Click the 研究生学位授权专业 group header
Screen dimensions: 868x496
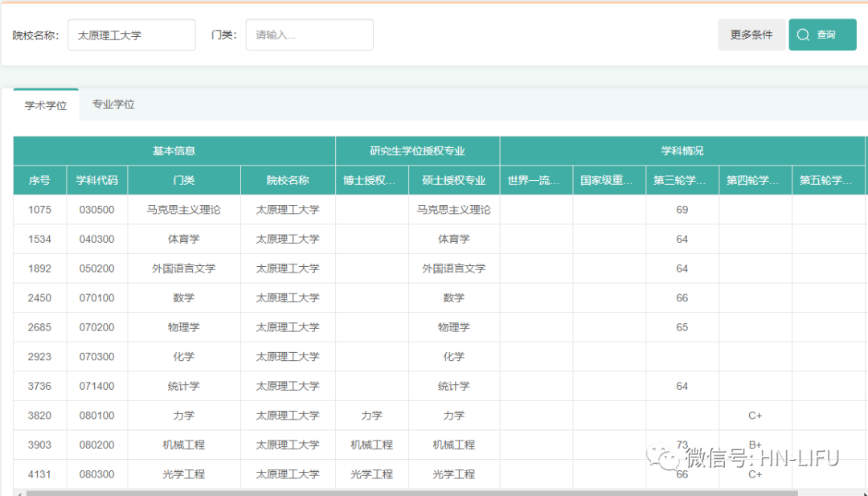417,150
